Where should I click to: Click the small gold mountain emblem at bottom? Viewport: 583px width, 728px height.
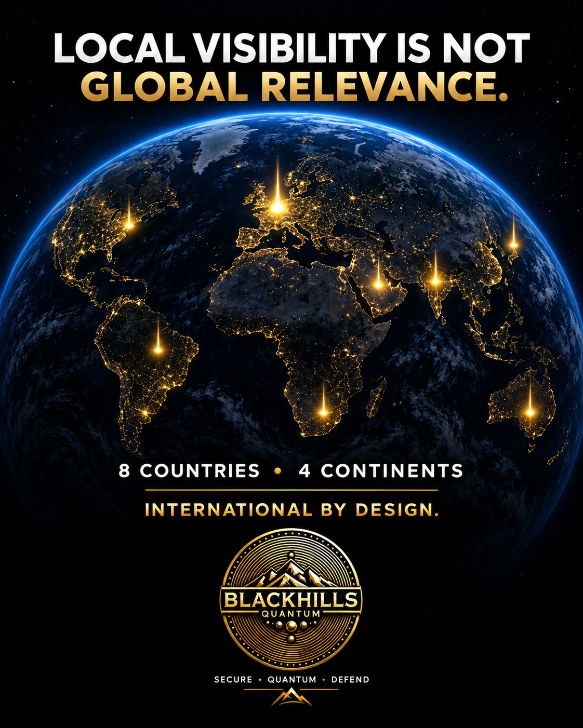click(x=291, y=696)
